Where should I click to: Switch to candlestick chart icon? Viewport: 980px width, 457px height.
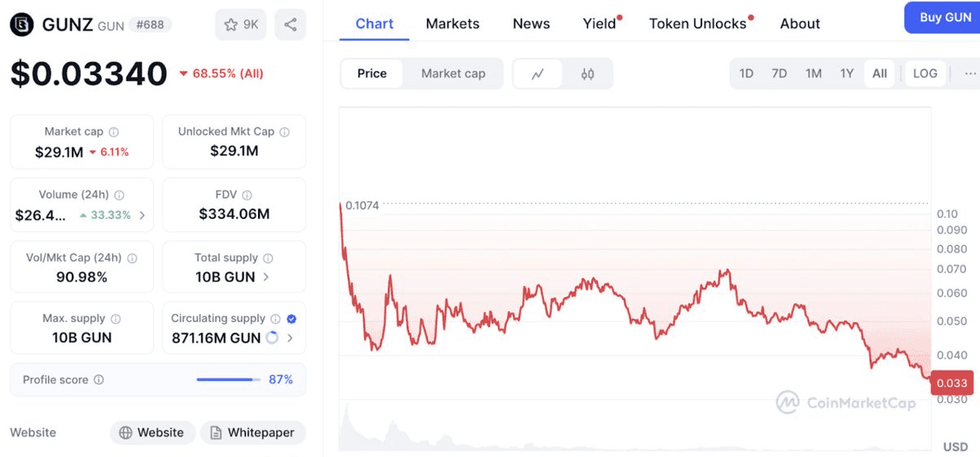click(587, 74)
